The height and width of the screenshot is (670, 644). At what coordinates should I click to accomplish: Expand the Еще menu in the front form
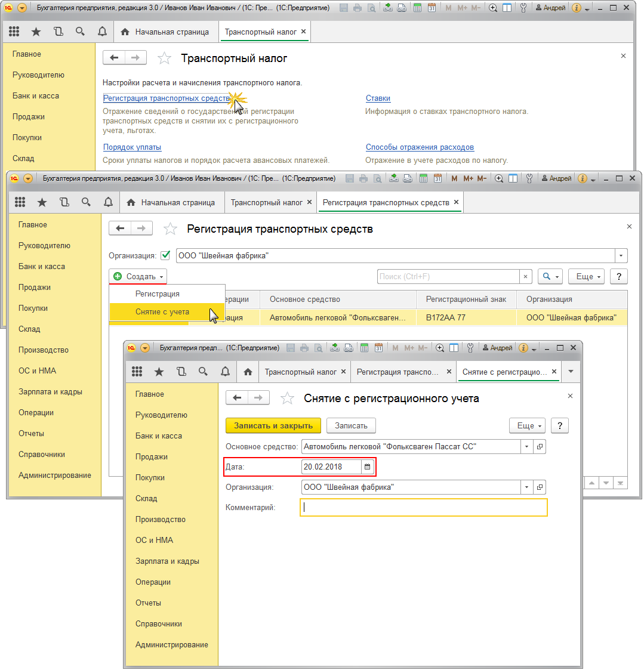coord(527,425)
